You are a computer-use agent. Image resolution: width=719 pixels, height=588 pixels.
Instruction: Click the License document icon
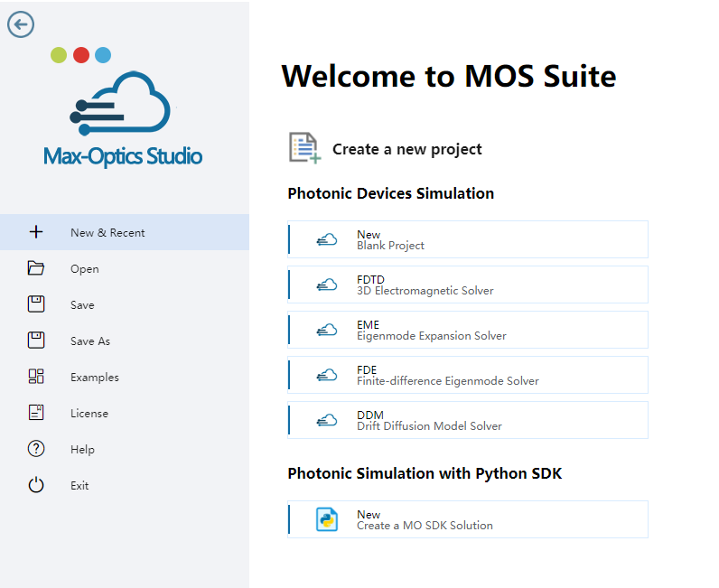tap(36, 413)
